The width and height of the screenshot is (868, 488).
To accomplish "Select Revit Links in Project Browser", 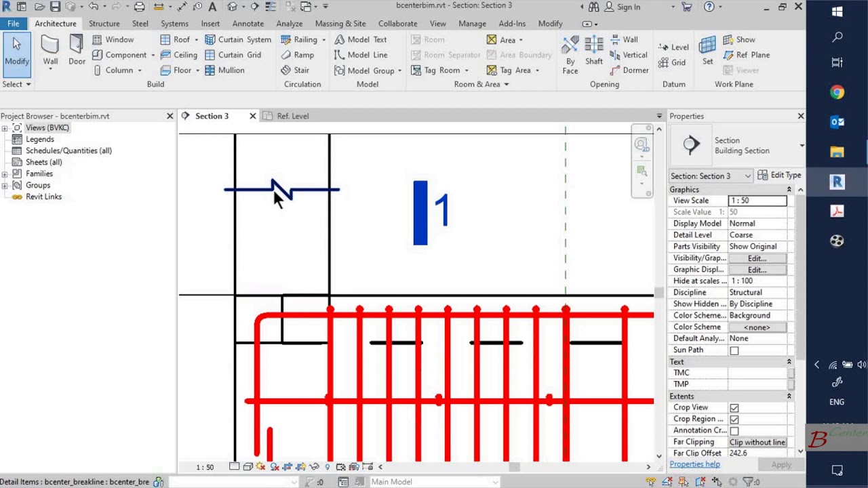I will tap(43, 197).
